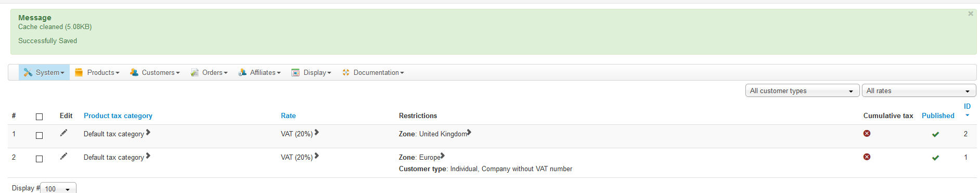Check the checkbox for row 2
The height and width of the screenshot is (193, 980).
click(39, 159)
